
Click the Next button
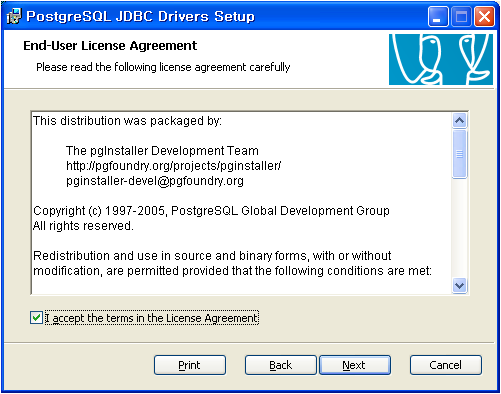click(x=355, y=365)
